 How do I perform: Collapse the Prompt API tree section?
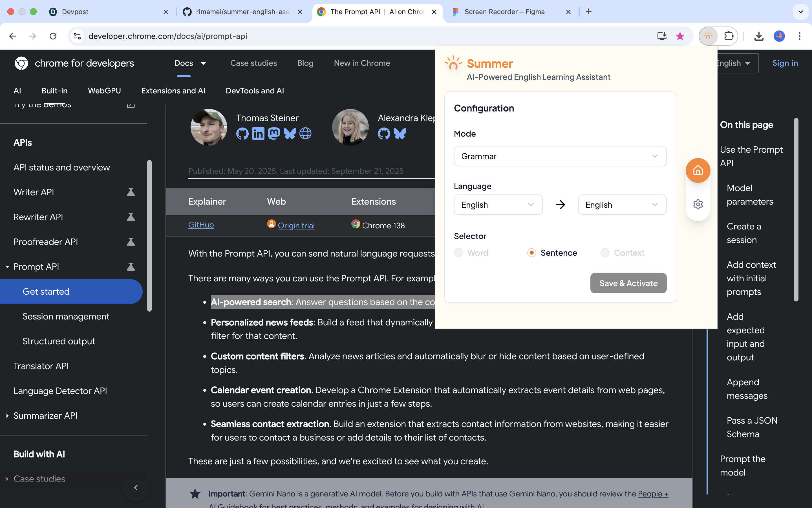pyautogui.click(x=7, y=267)
